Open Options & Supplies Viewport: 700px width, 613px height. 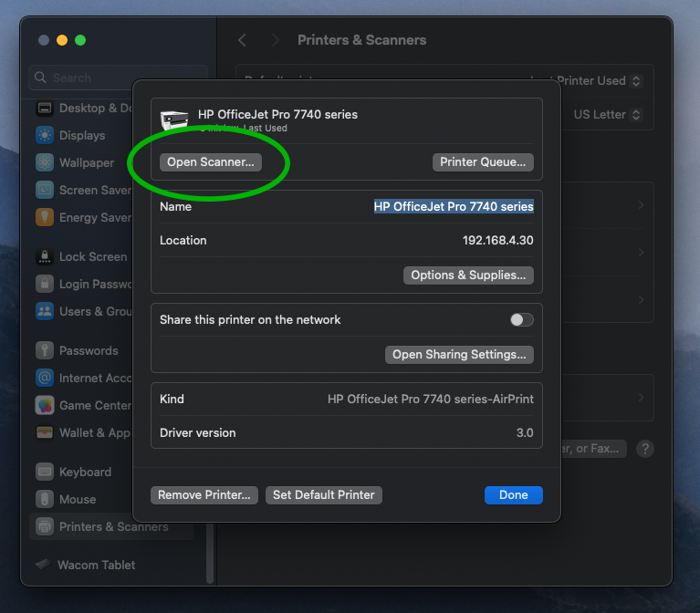[468, 275]
